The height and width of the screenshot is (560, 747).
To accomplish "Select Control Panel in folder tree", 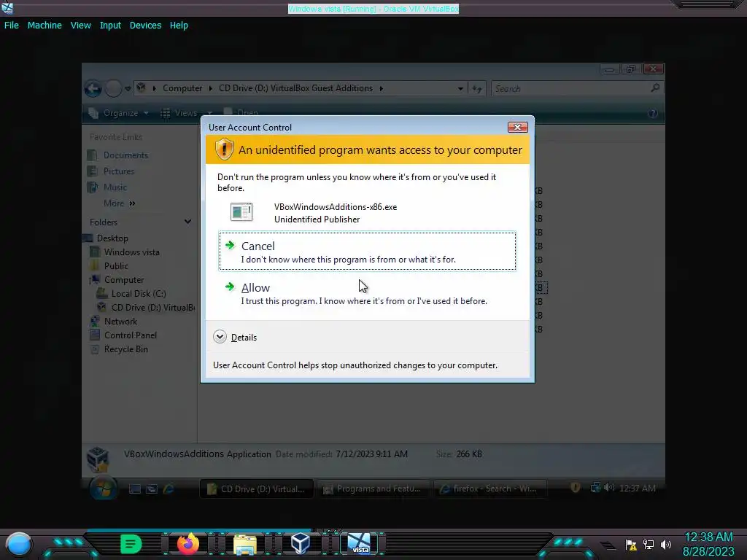I will [130, 335].
